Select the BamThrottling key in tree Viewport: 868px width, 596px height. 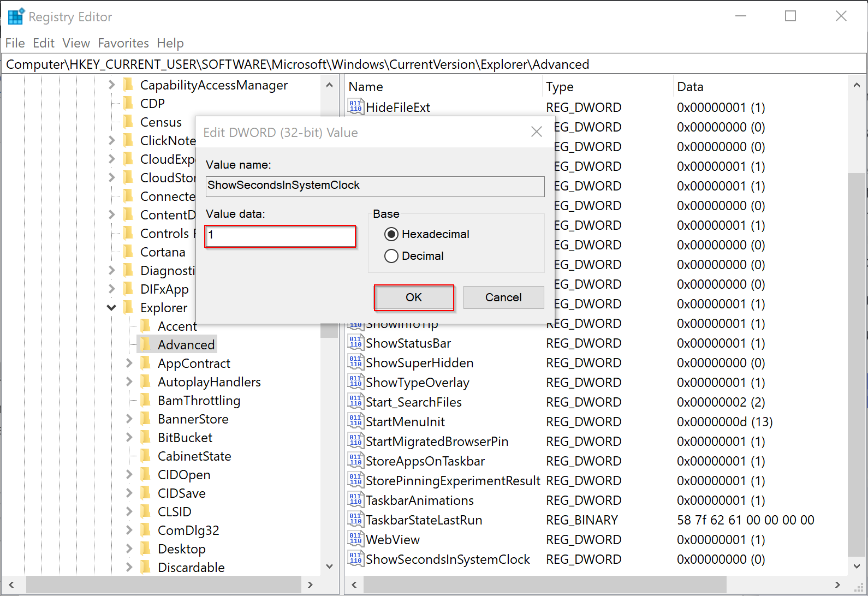tap(199, 400)
